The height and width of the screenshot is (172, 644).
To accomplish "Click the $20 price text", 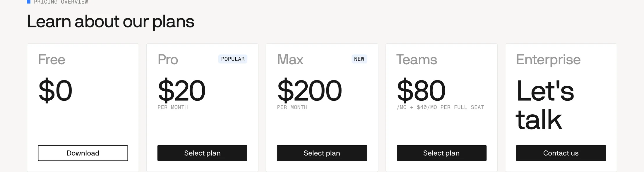I will point(181,91).
